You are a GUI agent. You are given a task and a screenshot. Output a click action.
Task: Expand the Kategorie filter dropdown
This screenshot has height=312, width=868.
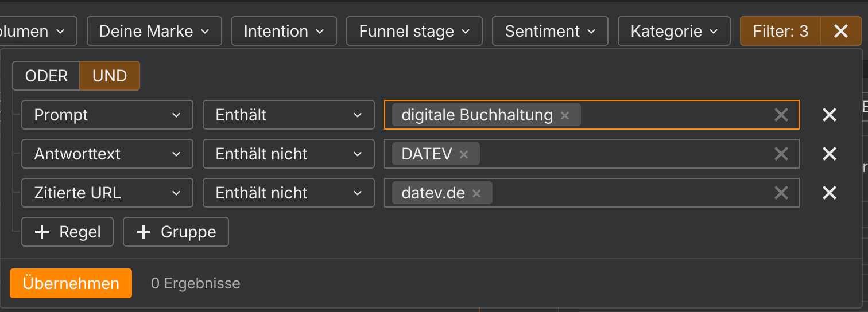(674, 31)
